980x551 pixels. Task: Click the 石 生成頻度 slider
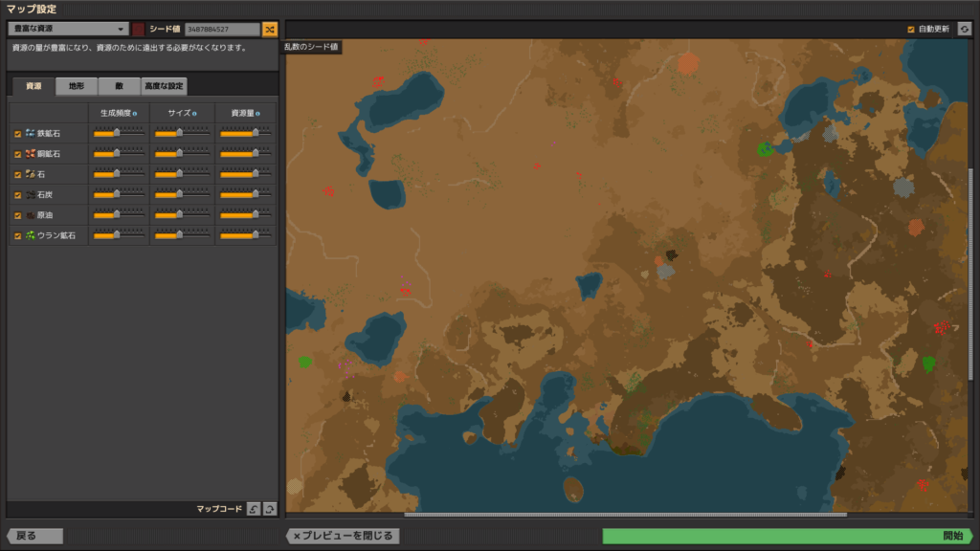click(119, 174)
